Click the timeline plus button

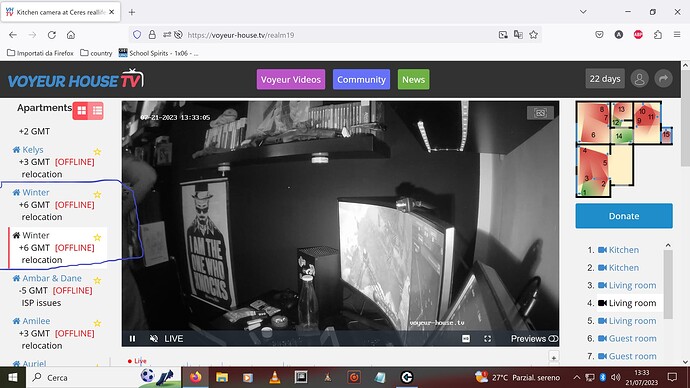click(x=554, y=358)
